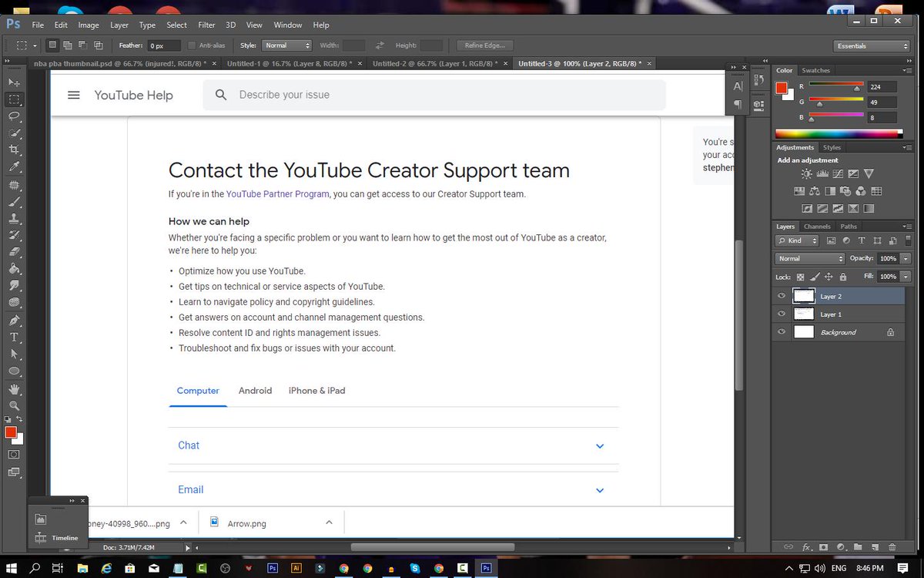Click the lock transparent pixels icon
This screenshot has width=924, height=578.
(800, 277)
